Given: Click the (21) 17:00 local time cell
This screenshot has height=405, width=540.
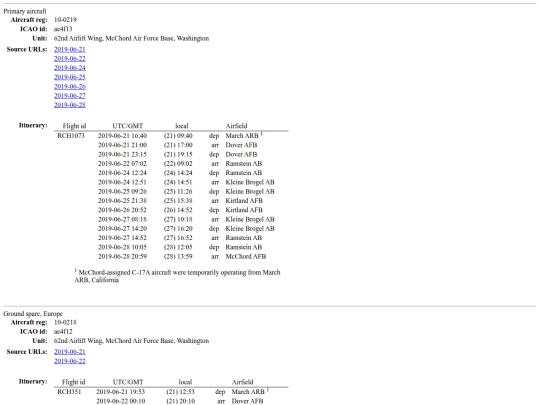Looking at the screenshot, I should click(178, 145).
